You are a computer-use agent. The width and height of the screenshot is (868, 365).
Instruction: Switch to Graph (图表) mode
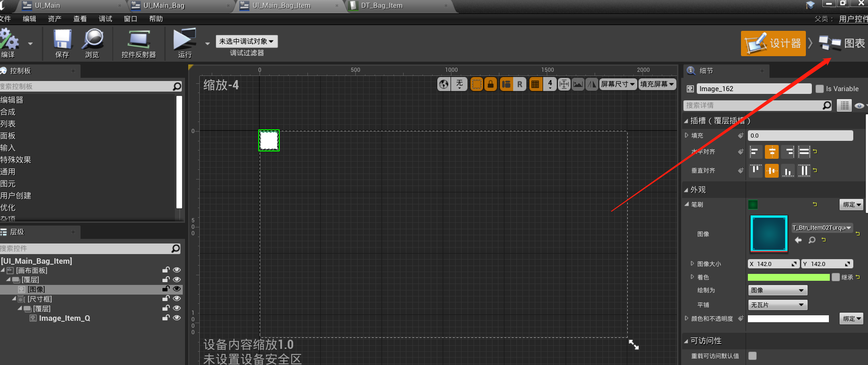[842, 43]
